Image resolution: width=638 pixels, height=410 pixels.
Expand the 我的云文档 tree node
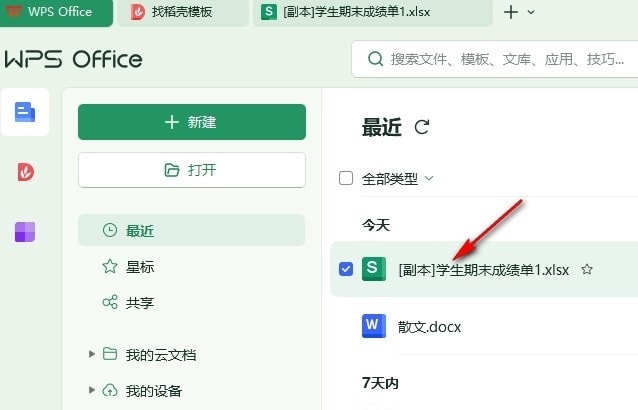[x=92, y=354]
